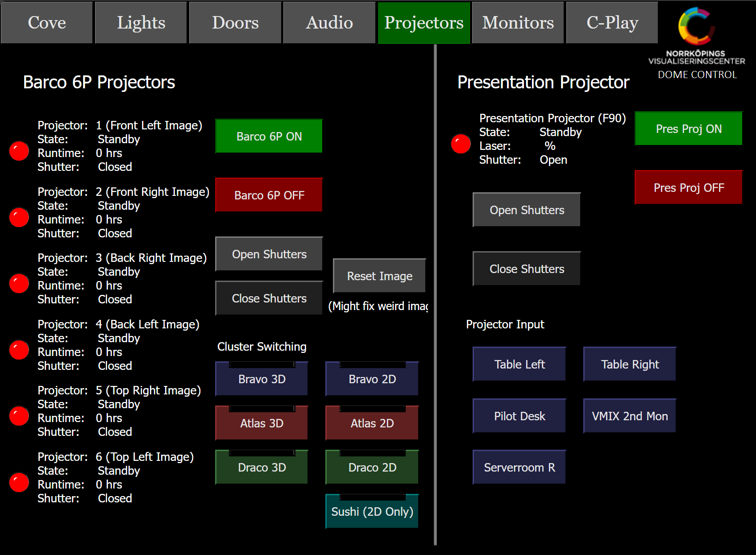756x555 pixels.
Task: Click Projector 2 red status indicator
Action: coord(19,217)
